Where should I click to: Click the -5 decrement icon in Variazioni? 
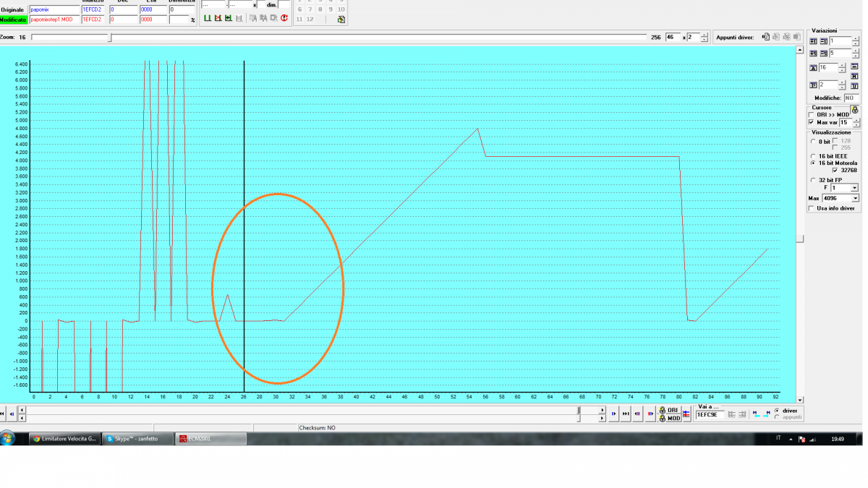click(x=823, y=53)
